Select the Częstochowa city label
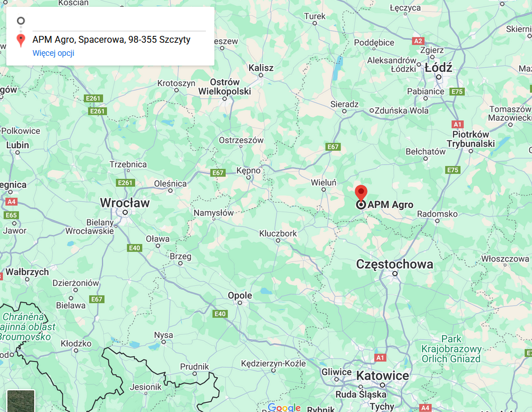Image resolution: width=532 pixels, height=412 pixels. pos(395,264)
